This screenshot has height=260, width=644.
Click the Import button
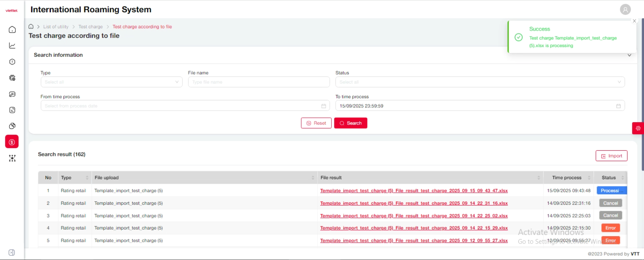click(611, 156)
